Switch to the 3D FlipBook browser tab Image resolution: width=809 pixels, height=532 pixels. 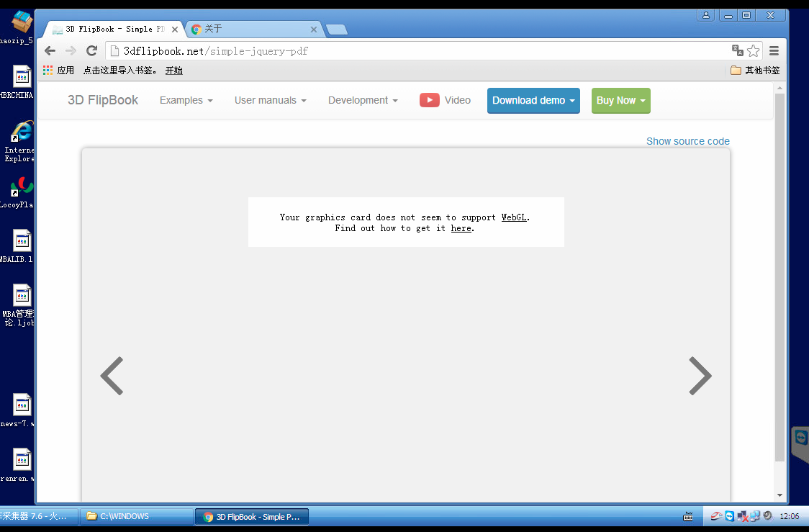[x=114, y=29]
